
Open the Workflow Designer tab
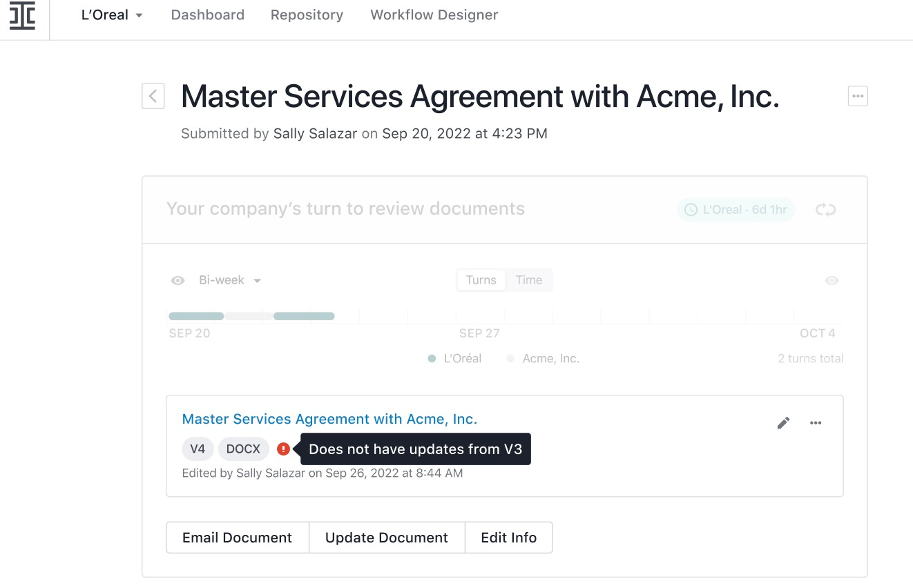(434, 15)
